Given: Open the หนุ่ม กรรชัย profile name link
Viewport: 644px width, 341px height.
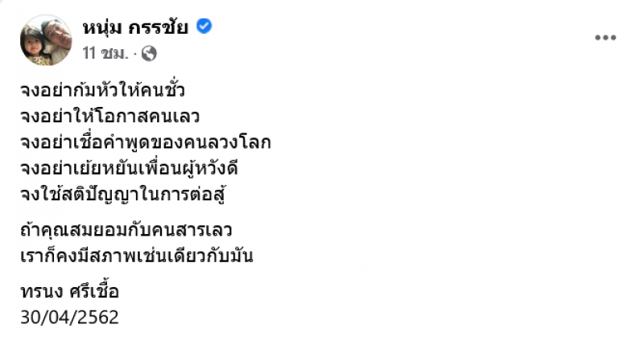Looking at the screenshot, I should point(135,27).
